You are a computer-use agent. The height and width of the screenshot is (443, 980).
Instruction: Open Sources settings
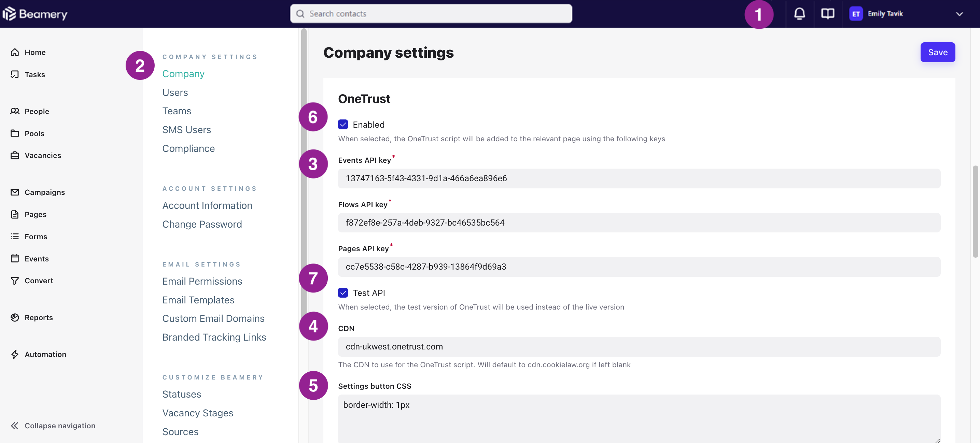pyautogui.click(x=180, y=432)
